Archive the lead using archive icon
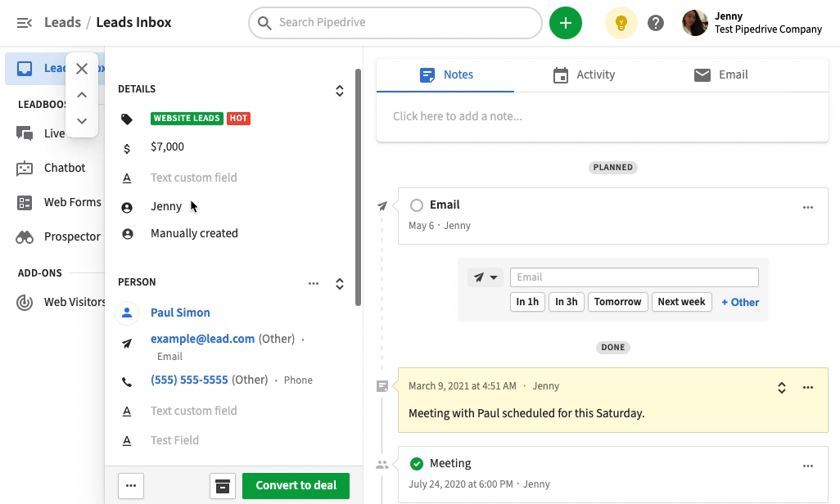This screenshot has height=504, width=840. (222, 485)
